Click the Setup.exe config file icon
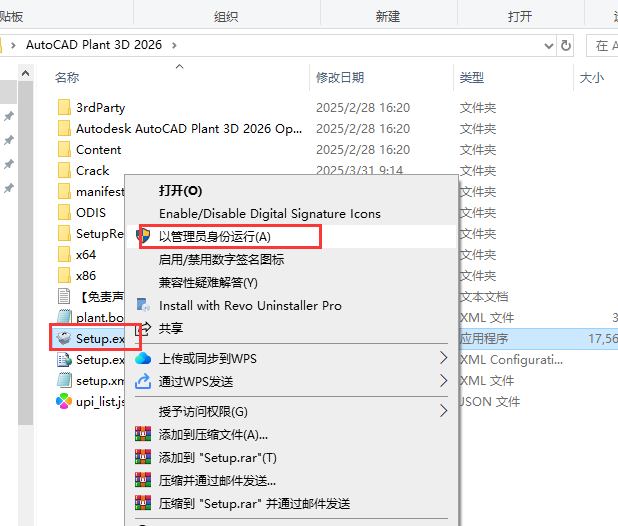The width and height of the screenshot is (618, 526). [x=64, y=359]
